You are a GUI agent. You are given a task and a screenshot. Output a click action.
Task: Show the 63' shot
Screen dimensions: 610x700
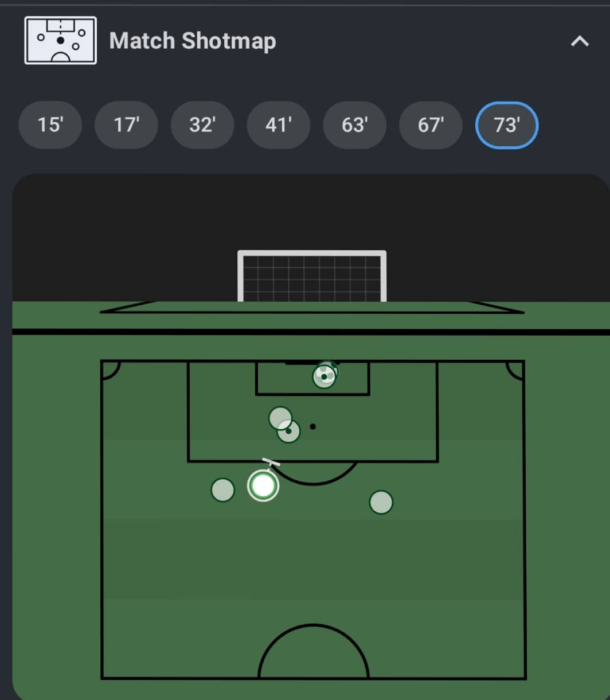tap(354, 125)
